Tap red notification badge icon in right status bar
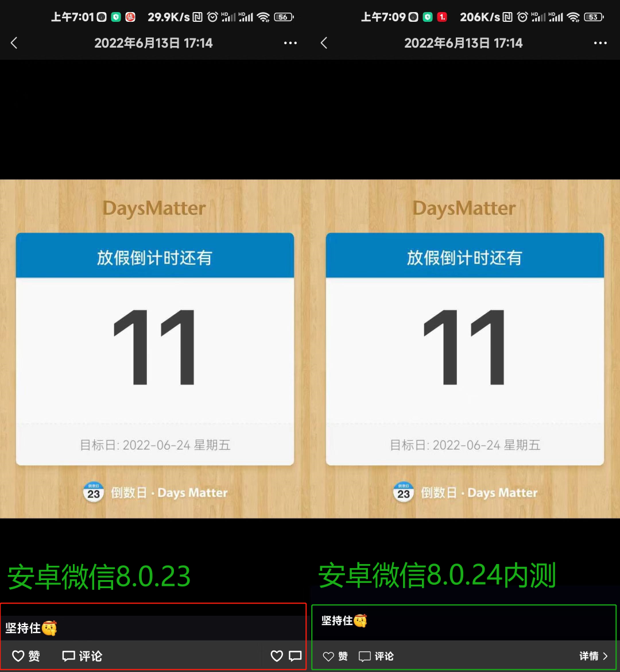 tap(442, 17)
